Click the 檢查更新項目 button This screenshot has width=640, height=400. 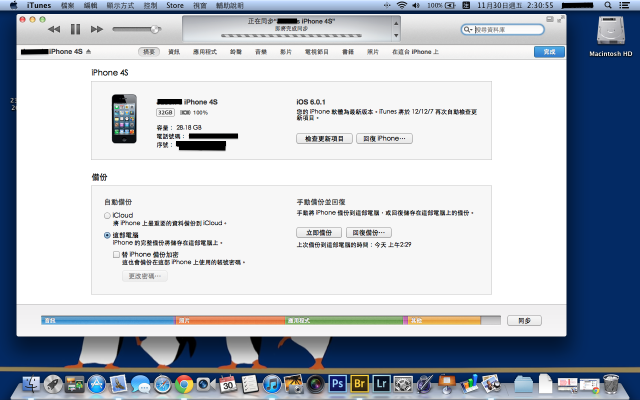point(324,139)
